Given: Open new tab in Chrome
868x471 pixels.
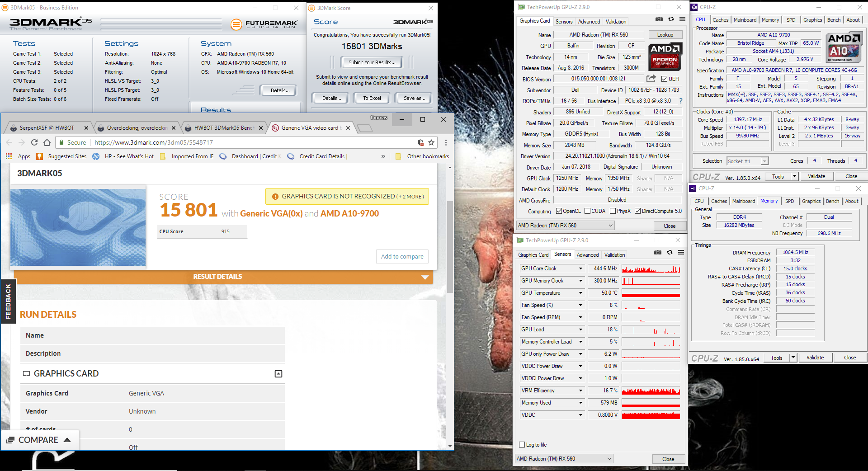Looking at the screenshot, I should [x=364, y=128].
